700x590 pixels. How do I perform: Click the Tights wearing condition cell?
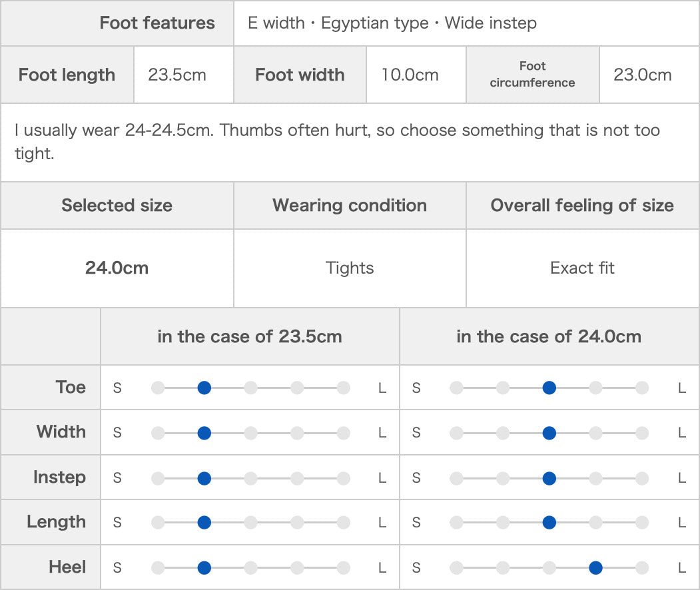pyautogui.click(x=350, y=268)
